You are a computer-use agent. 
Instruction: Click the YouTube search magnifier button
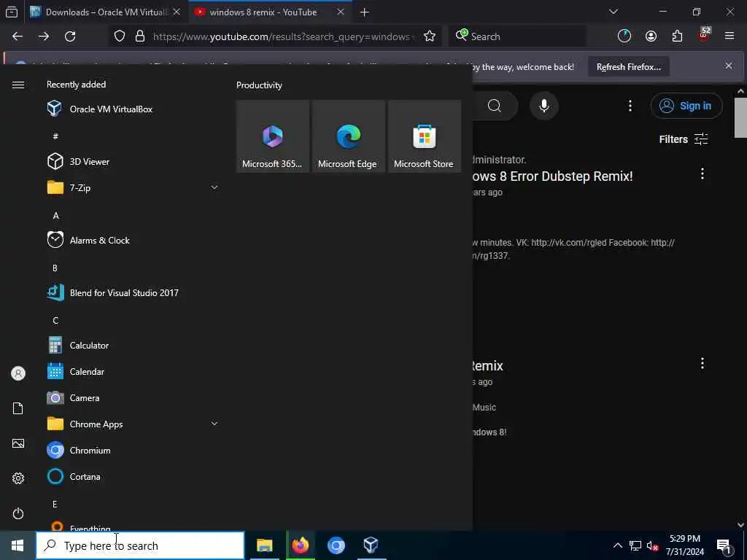coord(495,106)
